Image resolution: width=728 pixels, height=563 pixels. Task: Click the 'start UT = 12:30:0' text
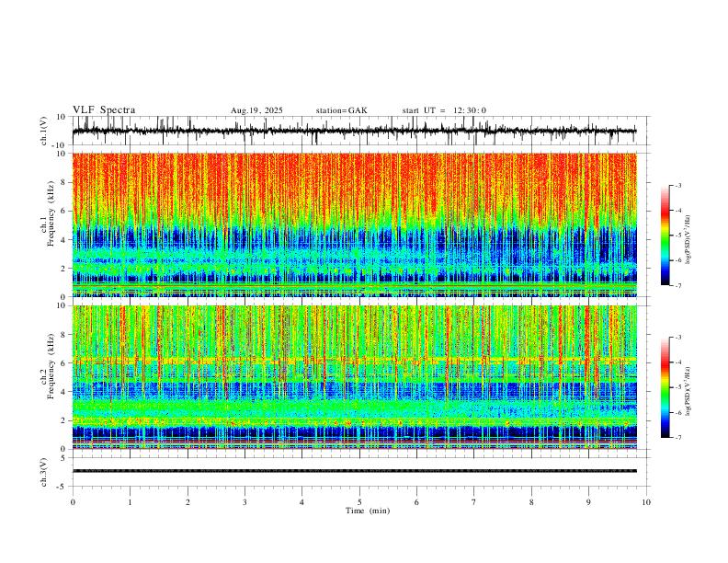444,110
